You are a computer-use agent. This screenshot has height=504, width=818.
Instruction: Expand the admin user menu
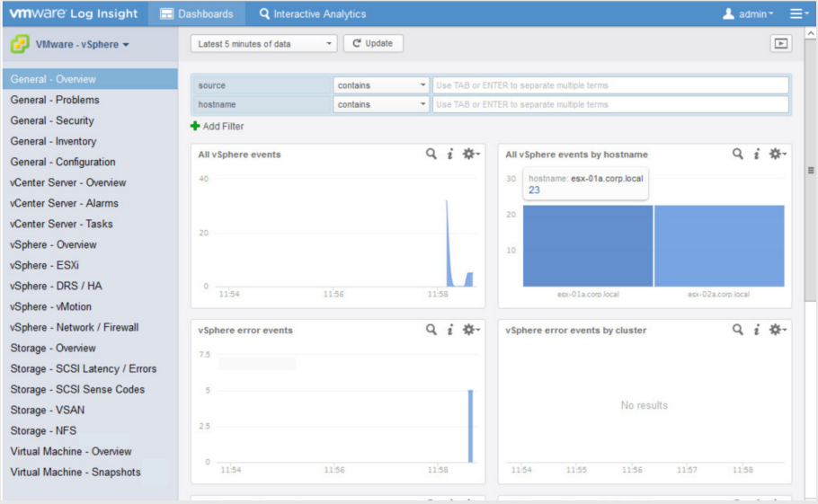click(756, 14)
